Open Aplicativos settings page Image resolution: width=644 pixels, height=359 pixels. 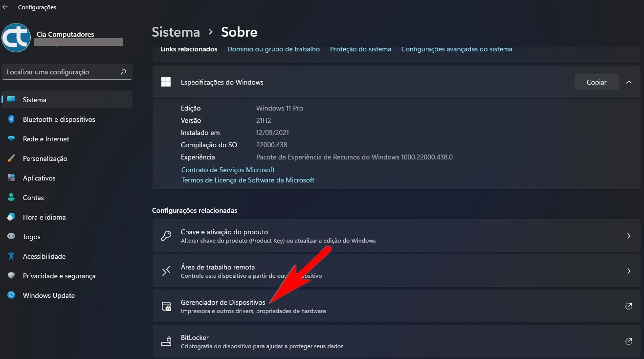pyautogui.click(x=67, y=178)
